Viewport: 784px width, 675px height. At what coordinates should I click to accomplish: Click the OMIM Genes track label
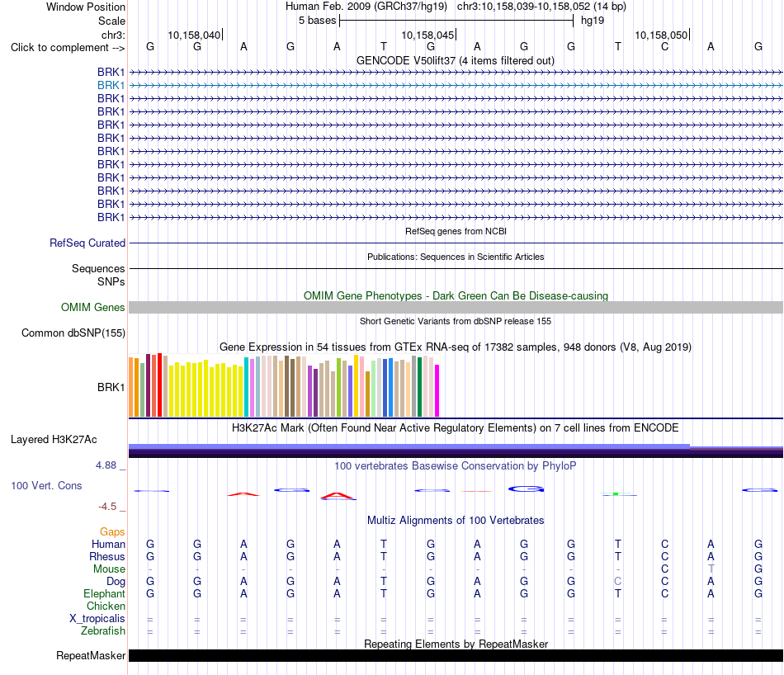[x=93, y=308]
